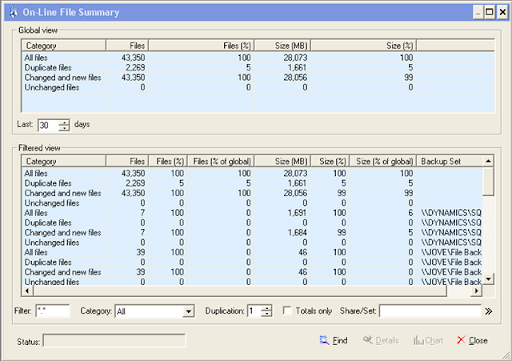The height and width of the screenshot is (361, 512).
Task: Select Changed and new files in Global view
Action: click(x=258, y=78)
